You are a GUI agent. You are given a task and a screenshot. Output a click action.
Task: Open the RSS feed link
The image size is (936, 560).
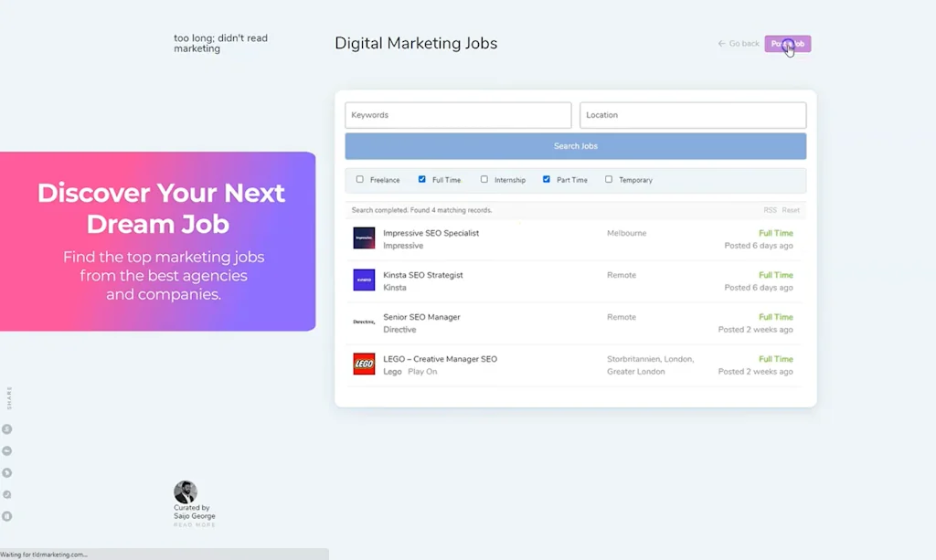[x=770, y=209]
